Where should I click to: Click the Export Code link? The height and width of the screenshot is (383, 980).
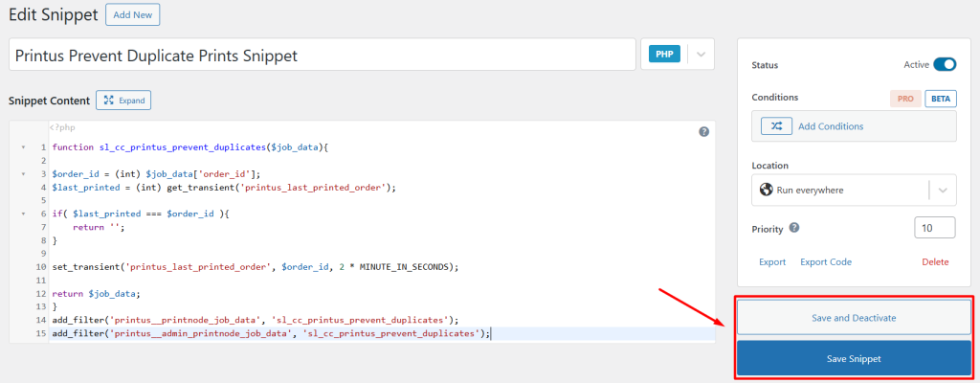[825, 262]
